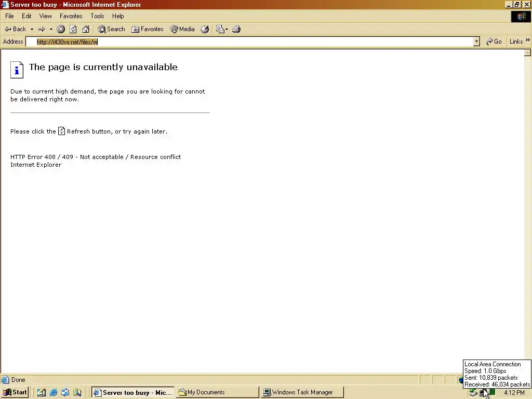
Task: Click the IE title bar icon
Action: click(x=5, y=4)
